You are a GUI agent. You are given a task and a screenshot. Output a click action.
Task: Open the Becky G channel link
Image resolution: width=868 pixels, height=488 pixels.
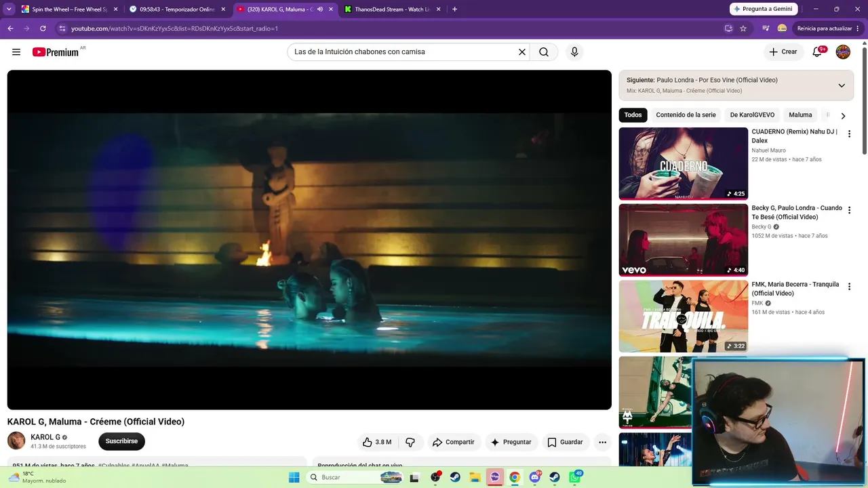[x=762, y=227]
